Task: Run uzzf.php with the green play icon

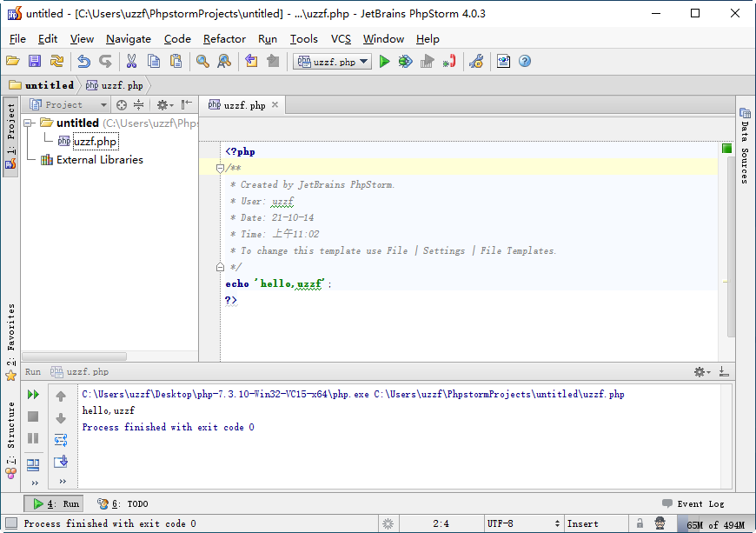Action: [x=384, y=61]
